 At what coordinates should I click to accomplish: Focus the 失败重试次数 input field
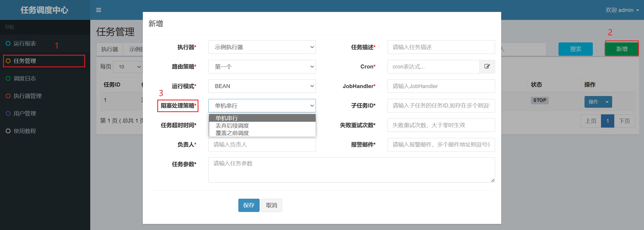pyautogui.click(x=441, y=125)
